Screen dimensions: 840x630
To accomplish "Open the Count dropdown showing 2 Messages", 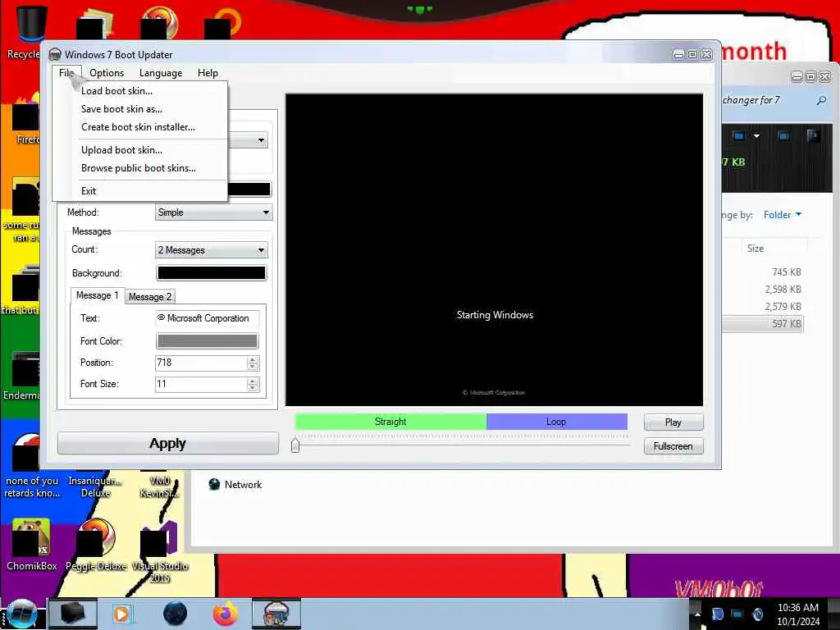I will [x=211, y=250].
